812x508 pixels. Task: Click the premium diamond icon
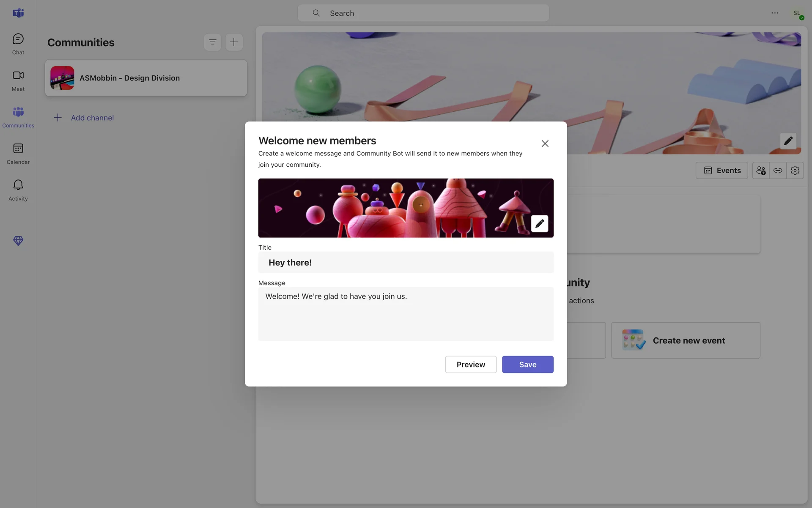(18, 241)
